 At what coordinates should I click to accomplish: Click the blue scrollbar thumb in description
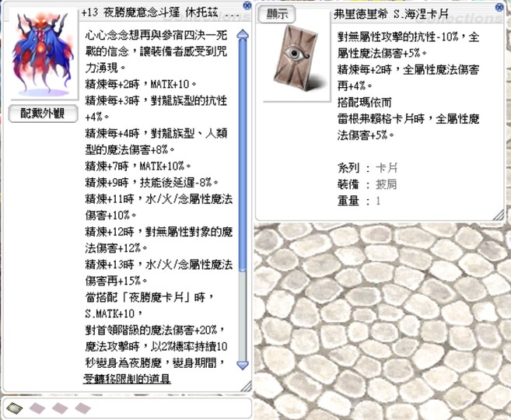pos(242,156)
